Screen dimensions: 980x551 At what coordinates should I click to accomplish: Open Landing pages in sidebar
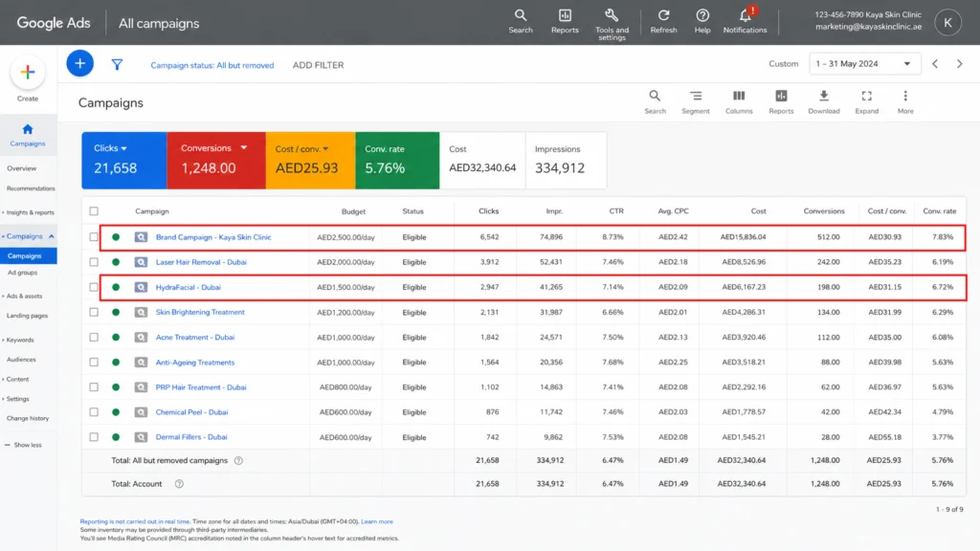pyautogui.click(x=27, y=316)
